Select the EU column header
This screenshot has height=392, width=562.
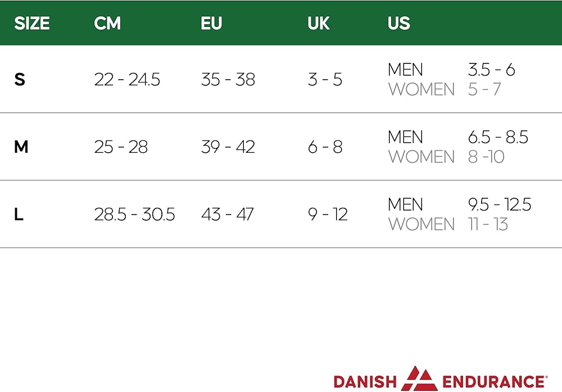coord(211,24)
